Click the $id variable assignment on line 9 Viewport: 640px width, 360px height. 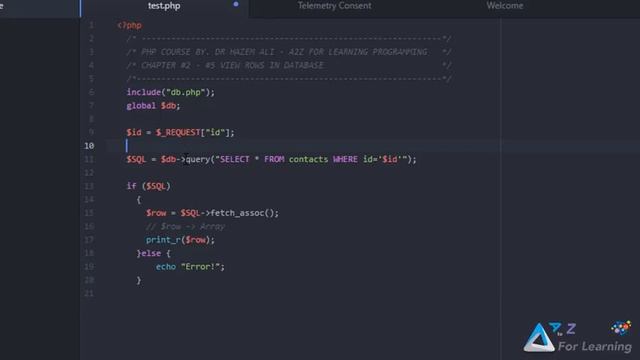tap(180, 133)
